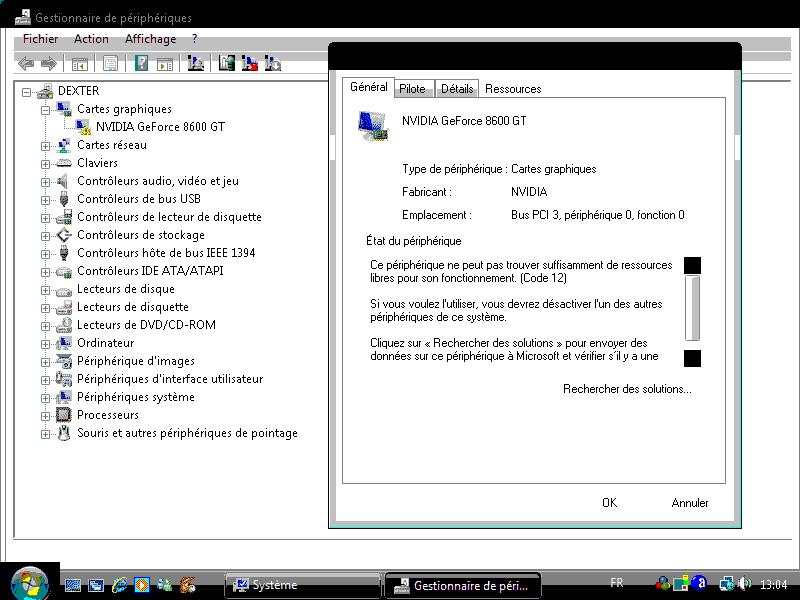The width and height of the screenshot is (800, 600).
Task: Expand the Cartes réseau node
Action: pyautogui.click(x=45, y=146)
